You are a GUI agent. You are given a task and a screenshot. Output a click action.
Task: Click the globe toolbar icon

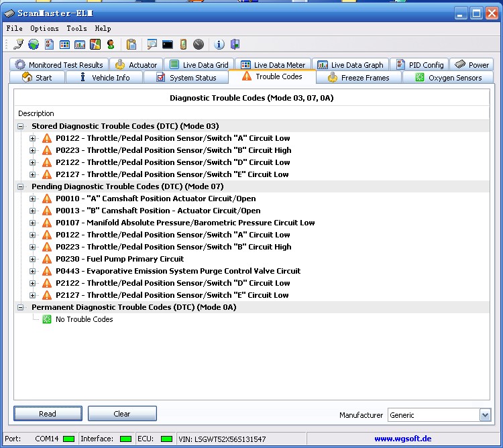tap(34, 44)
